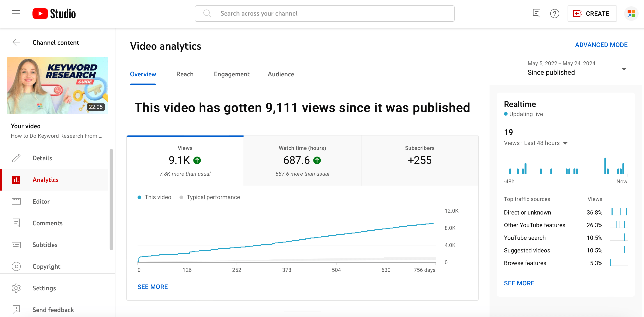
Task: Switch to ADVANCED MODE
Action: pyautogui.click(x=601, y=45)
